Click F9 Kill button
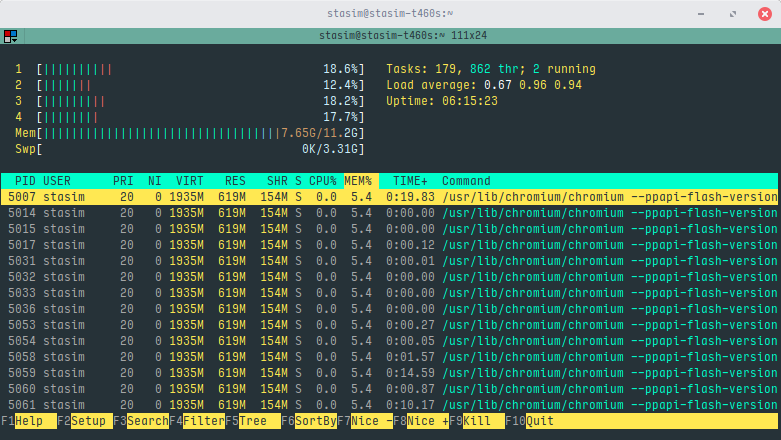This screenshot has width=781, height=440. (x=477, y=421)
